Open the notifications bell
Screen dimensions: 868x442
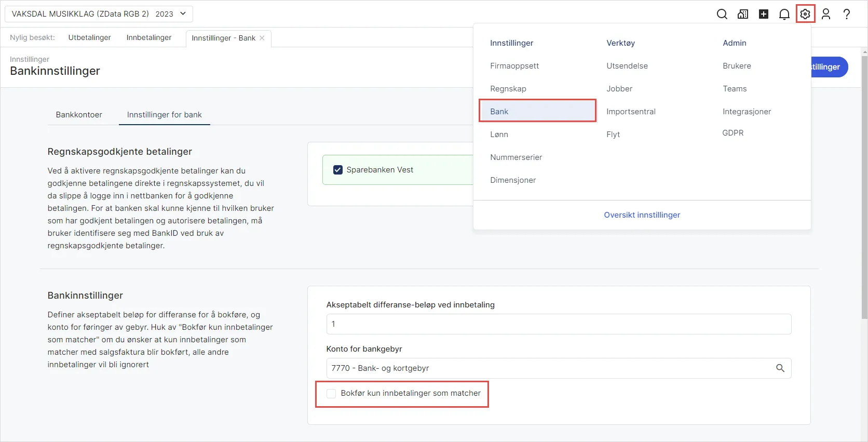point(784,14)
